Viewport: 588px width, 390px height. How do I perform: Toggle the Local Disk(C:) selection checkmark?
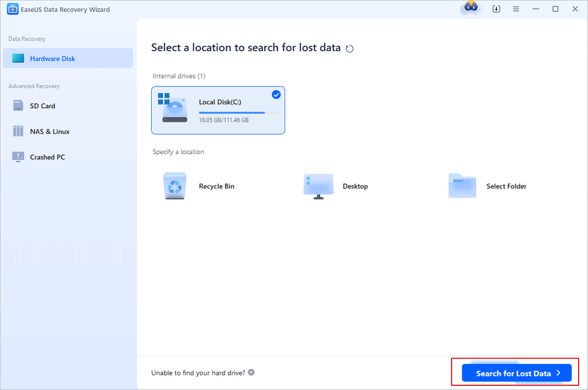coord(276,95)
